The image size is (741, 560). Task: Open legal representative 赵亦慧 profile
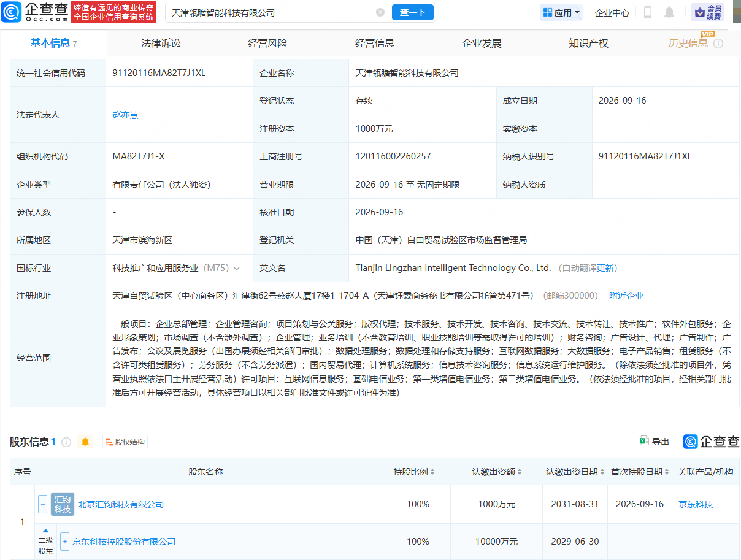tap(125, 115)
